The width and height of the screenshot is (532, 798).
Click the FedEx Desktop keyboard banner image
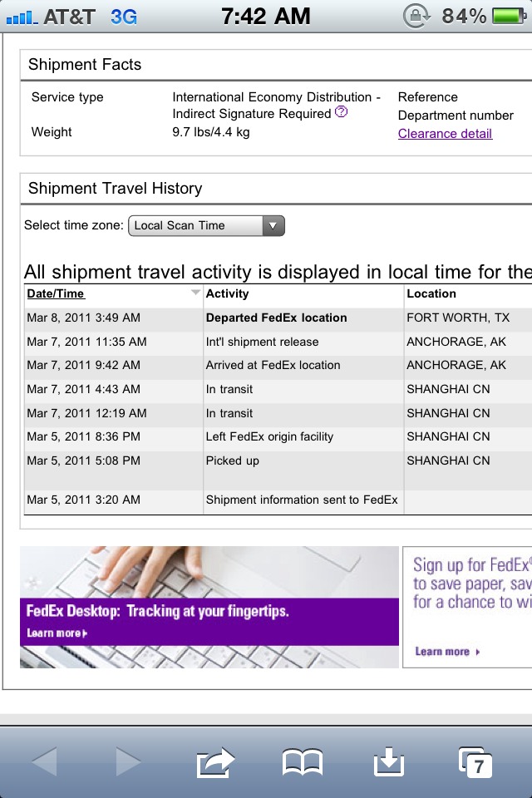coord(209,607)
